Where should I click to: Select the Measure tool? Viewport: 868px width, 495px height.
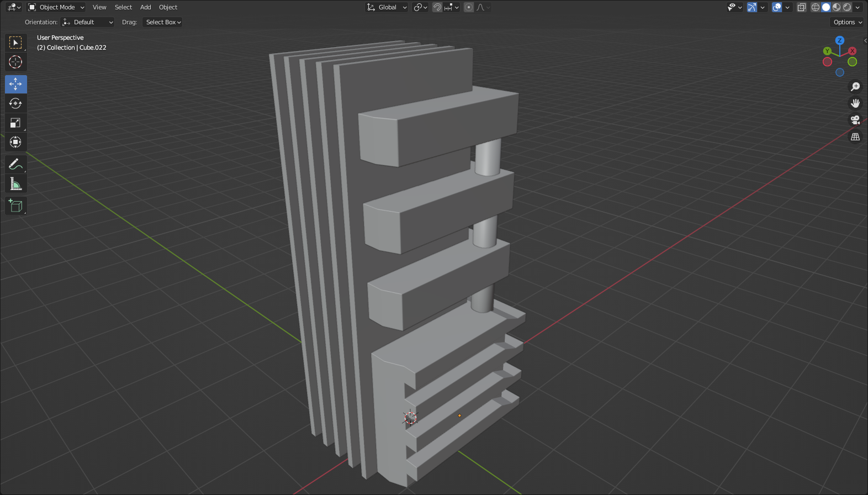(x=15, y=183)
